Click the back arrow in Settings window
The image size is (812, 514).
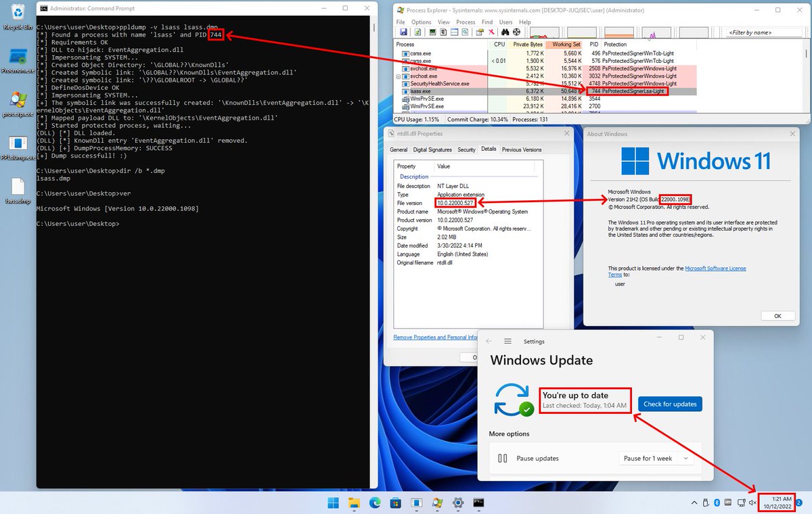(x=489, y=342)
